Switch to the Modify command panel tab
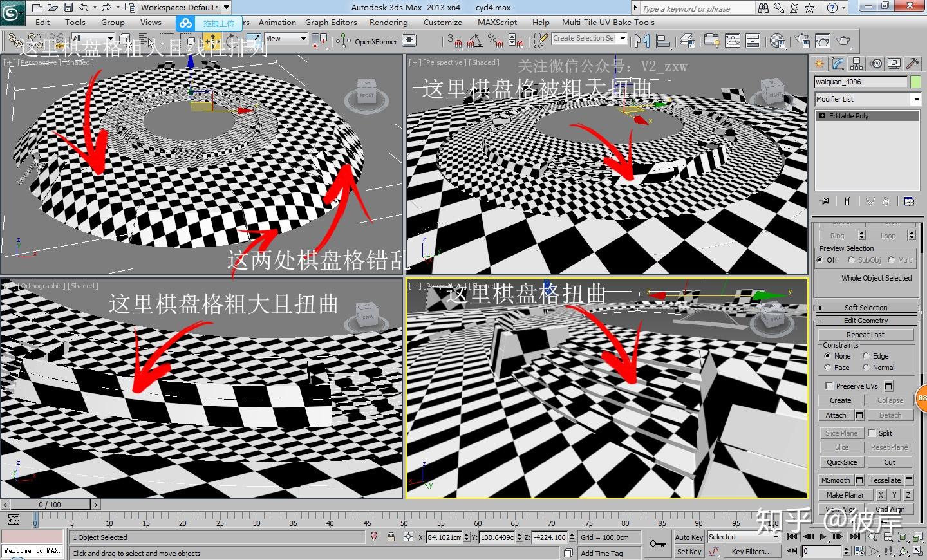Screen dimensions: 927x560 click(838, 64)
